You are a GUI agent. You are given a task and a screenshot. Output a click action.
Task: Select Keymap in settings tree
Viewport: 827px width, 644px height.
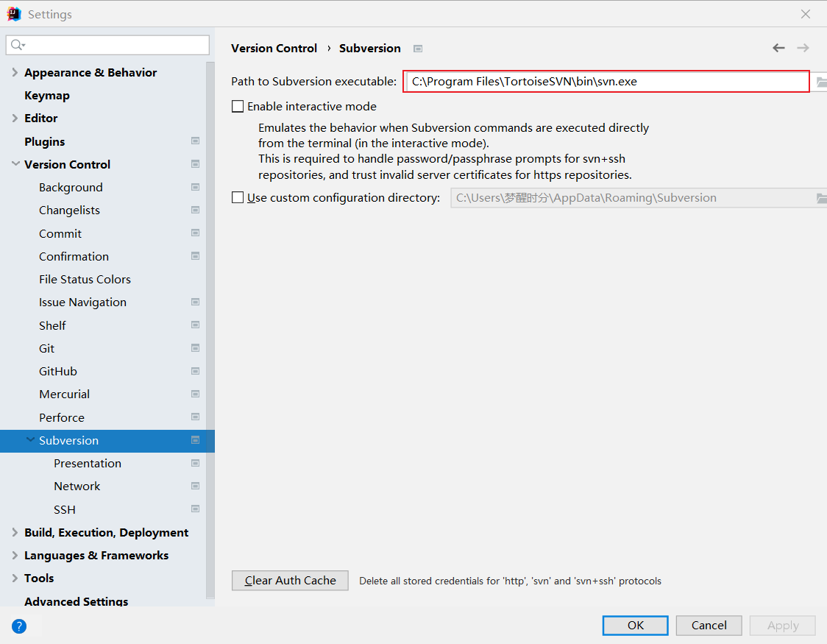pos(47,96)
